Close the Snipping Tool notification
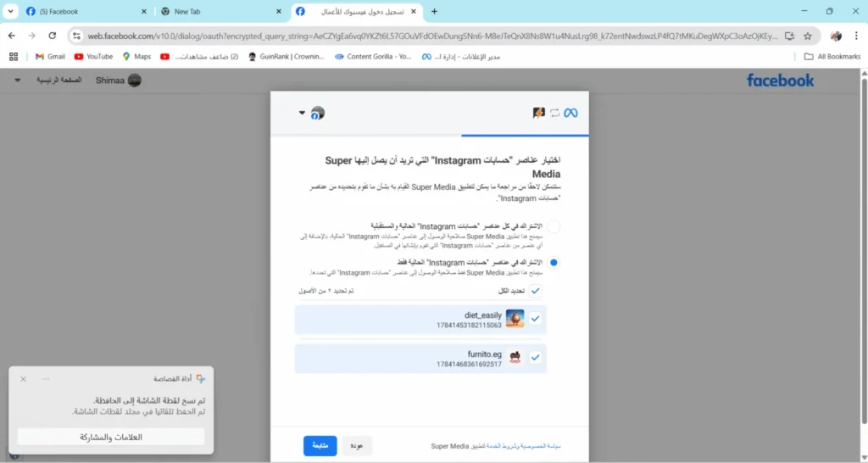The width and height of the screenshot is (868, 463). (23, 379)
